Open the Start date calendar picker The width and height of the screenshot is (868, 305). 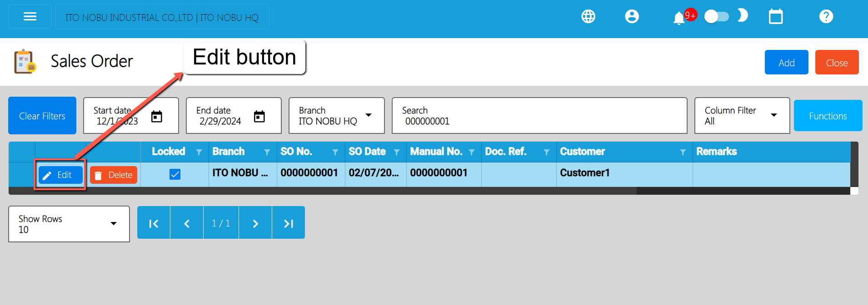tap(156, 117)
